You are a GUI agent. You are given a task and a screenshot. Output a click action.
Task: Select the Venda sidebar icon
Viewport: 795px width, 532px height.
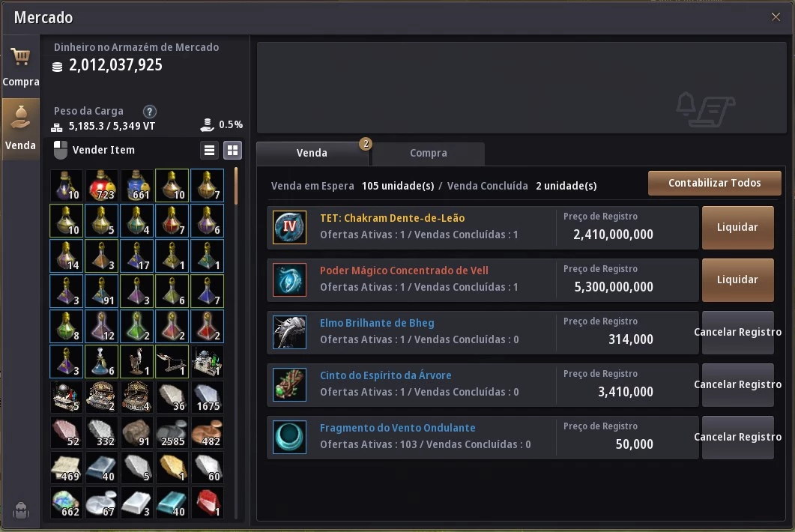(20, 129)
